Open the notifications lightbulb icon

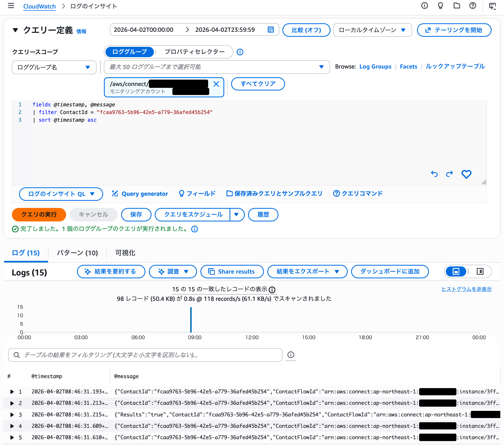pyautogui.click(x=440, y=6)
